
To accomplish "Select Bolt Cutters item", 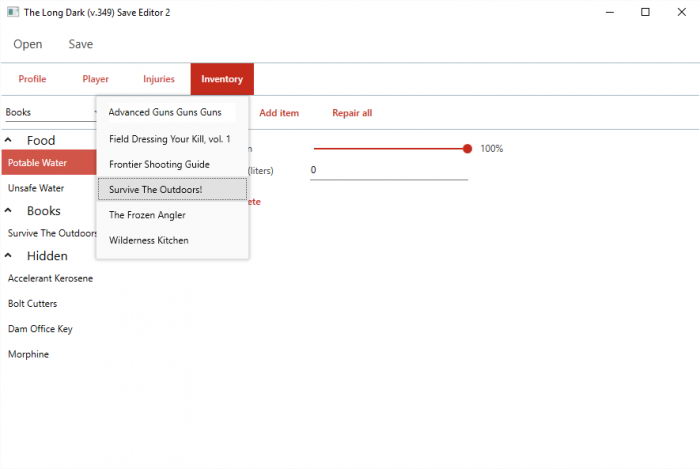I will tap(33, 304).
